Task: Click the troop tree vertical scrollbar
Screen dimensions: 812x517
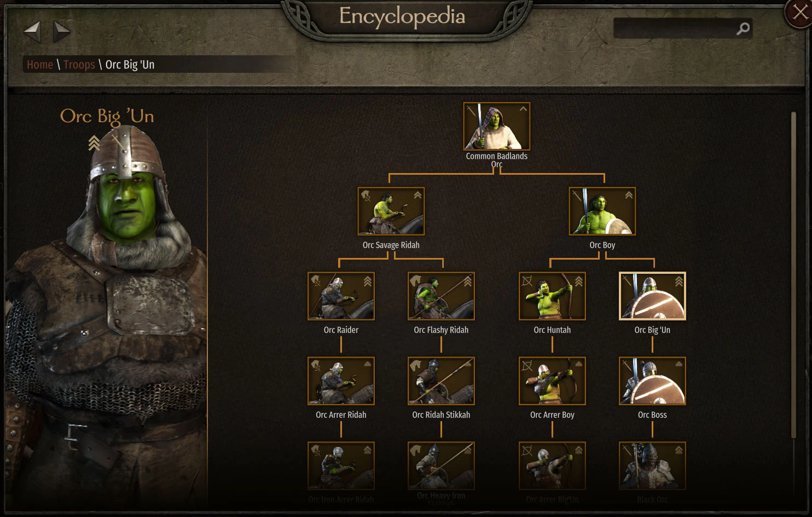Action: [x=793, y=274]
